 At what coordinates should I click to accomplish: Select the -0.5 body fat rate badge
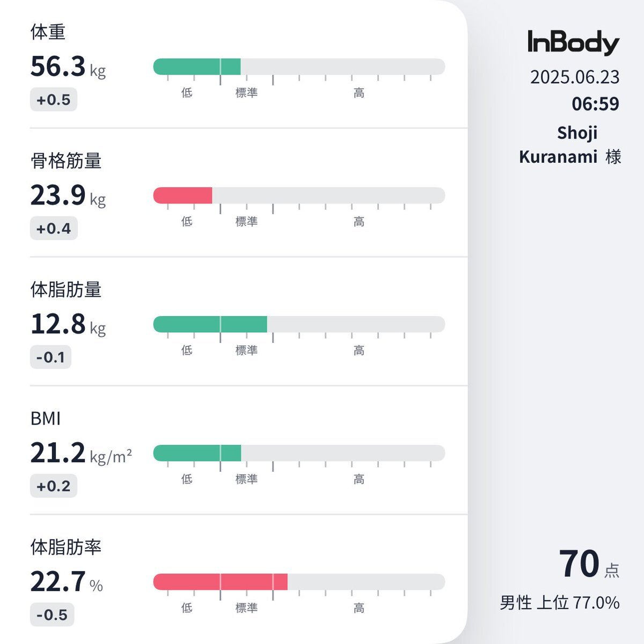tap(52, 615)
